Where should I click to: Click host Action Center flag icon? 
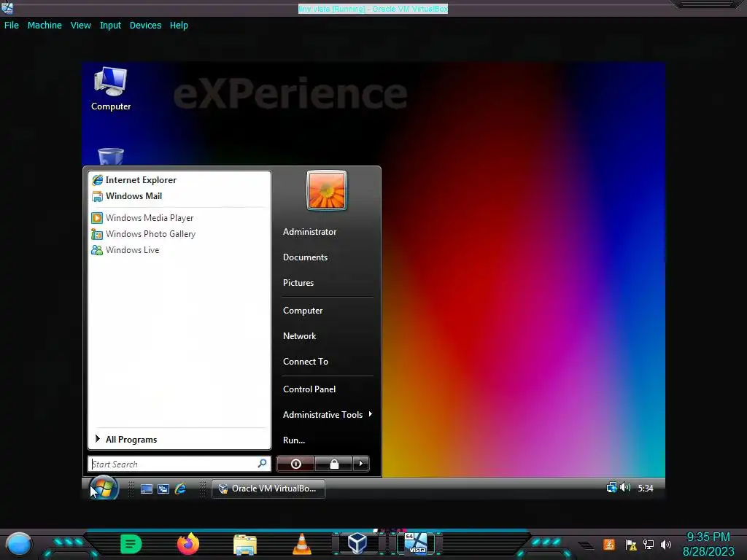631,545
